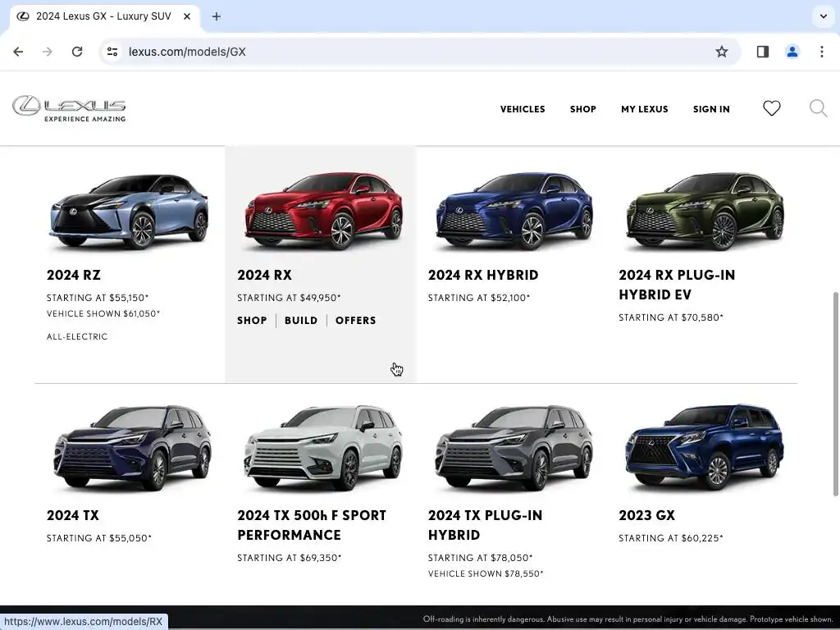The image size is (840, 630).
Task: Expand the tab search dropdown
Action: click(824, 16)
